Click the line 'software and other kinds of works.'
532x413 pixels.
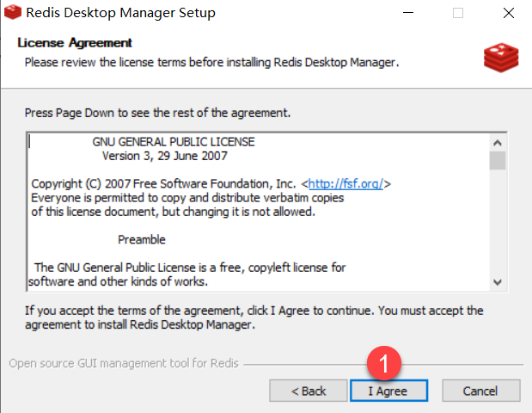(118, 281)
